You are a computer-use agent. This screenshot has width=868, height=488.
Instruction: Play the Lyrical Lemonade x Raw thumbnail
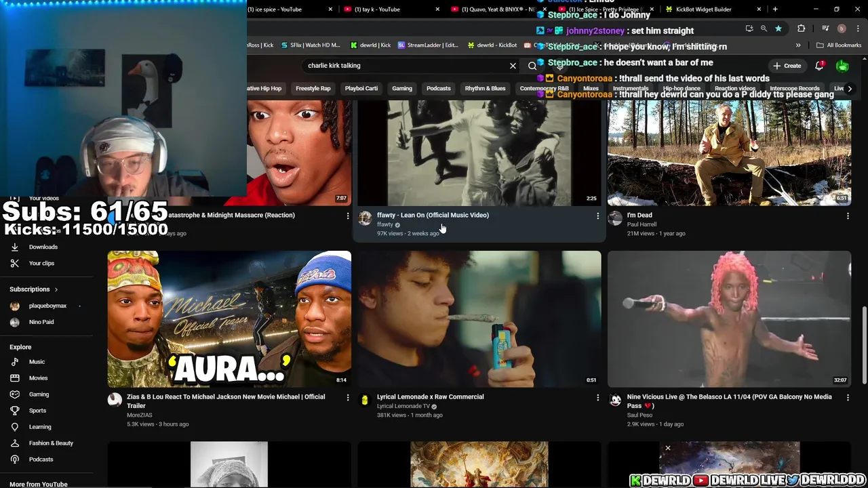coord(479,319)
